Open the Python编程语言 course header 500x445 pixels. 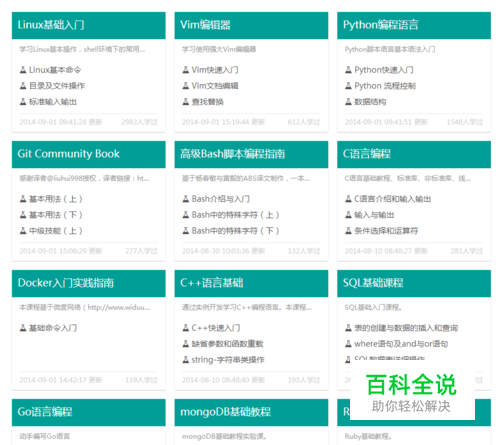pyautogui.click(x=414, y=25)
